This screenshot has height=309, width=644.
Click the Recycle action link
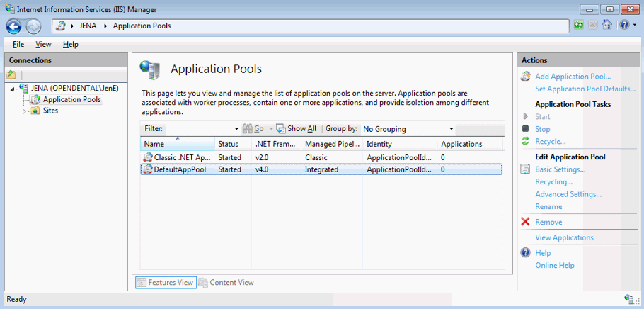pyautogui.click(x=551, y=142)
